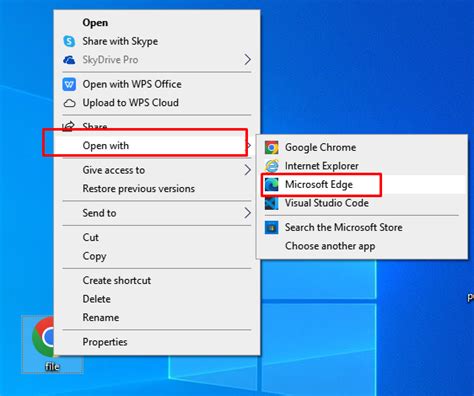474x396 pixels.
Task: Select Search the Microsoft Store
Action: click(362, 228)
